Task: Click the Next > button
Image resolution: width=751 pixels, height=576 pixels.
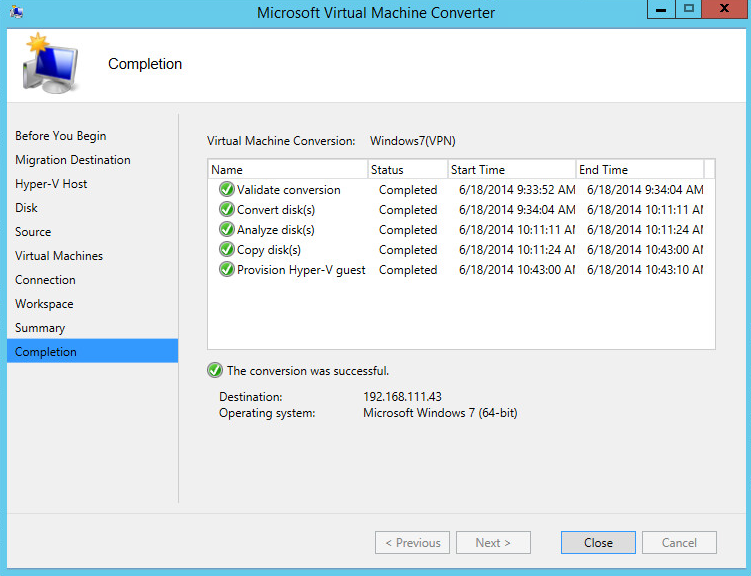Action: [x=493, y=542]
